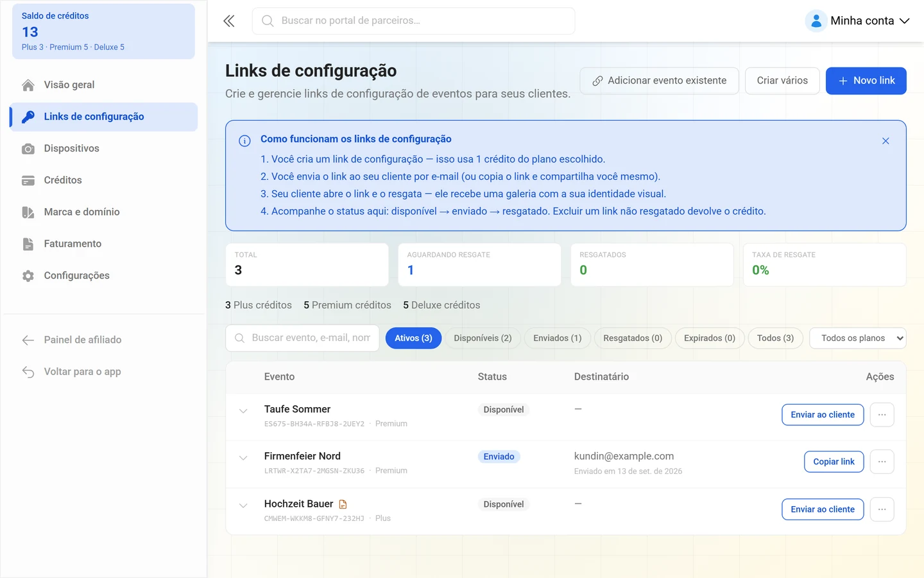Open the Todos os planos dropdown
The height and width of the screenshot is (578, 924).
858,338
